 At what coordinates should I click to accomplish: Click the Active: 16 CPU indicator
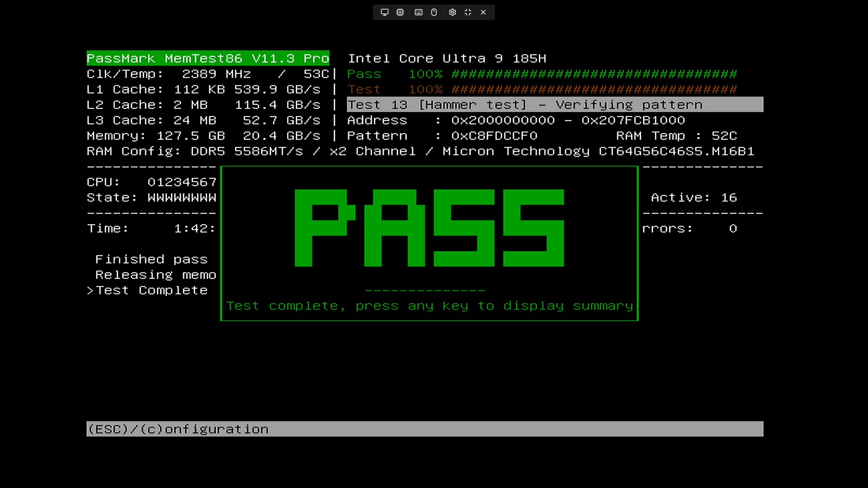pyautogui.click(x=693, y=197)
